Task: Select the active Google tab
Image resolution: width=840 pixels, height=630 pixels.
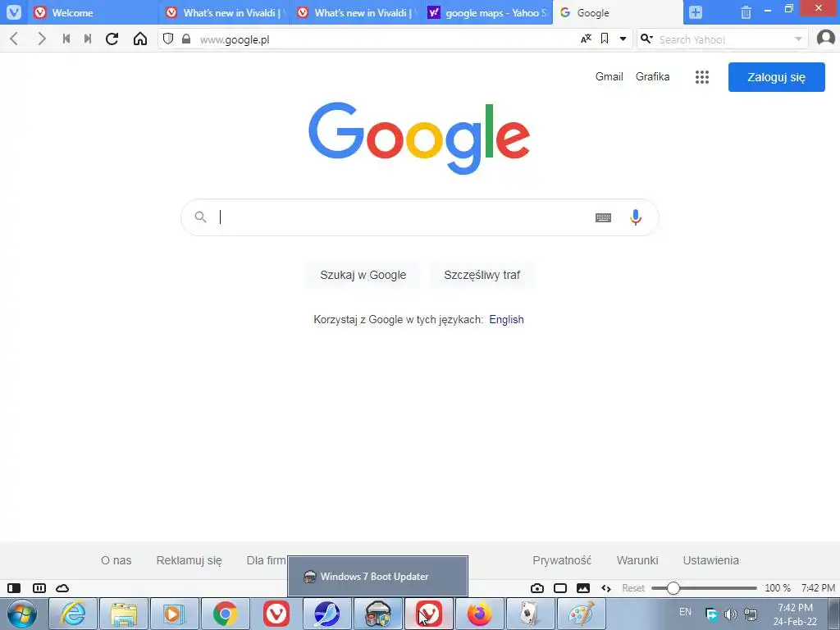Action: (x=618, y=12)
